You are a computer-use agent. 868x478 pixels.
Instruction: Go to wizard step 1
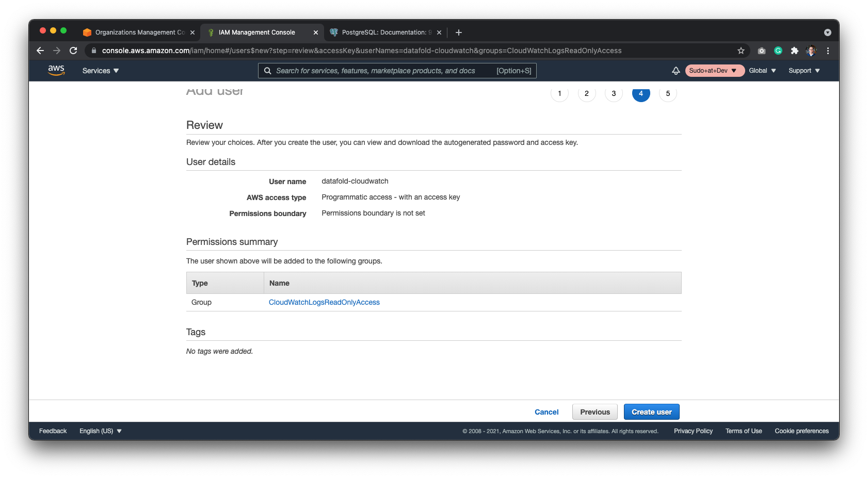point(559,93)
